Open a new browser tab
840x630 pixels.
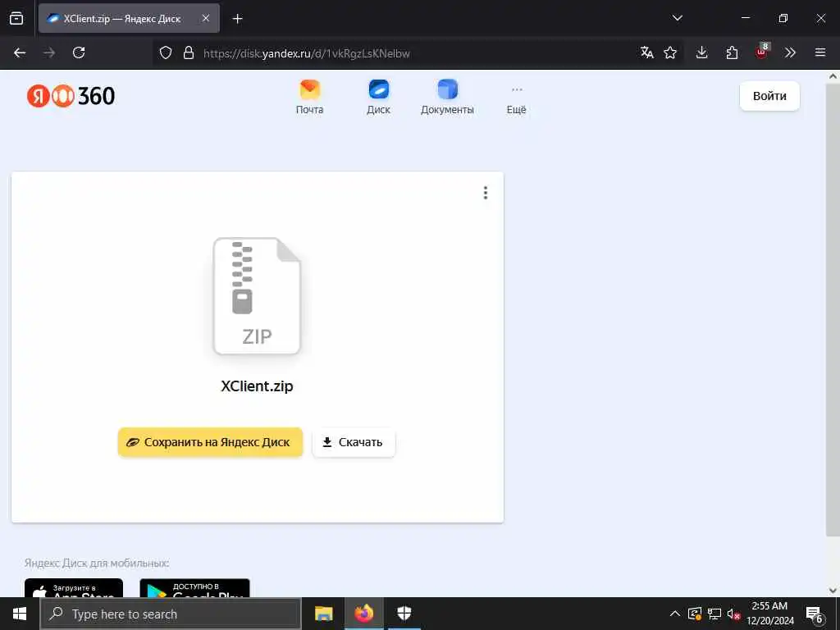pyautogui.click(x=237, y=19)
